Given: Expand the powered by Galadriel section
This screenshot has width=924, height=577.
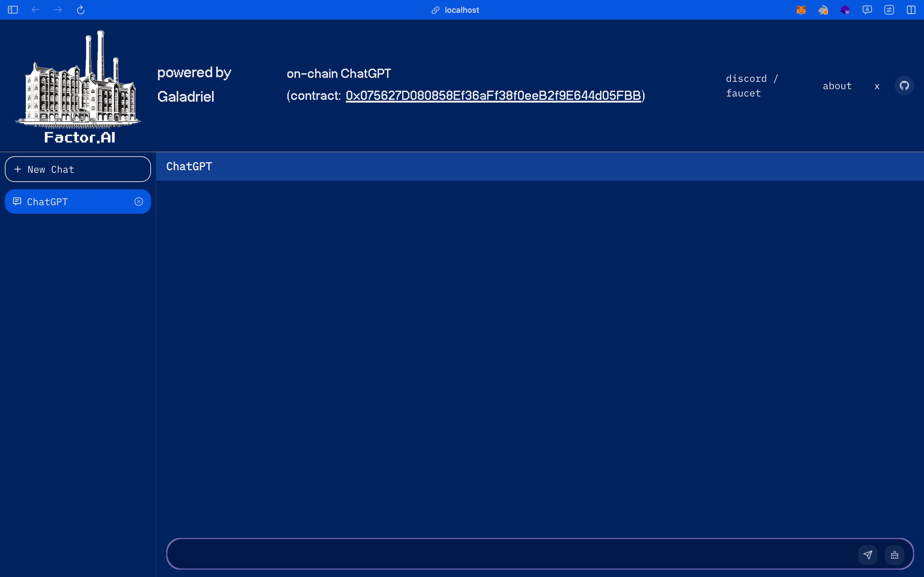Looking at the screenshot, I should [194, 85].
